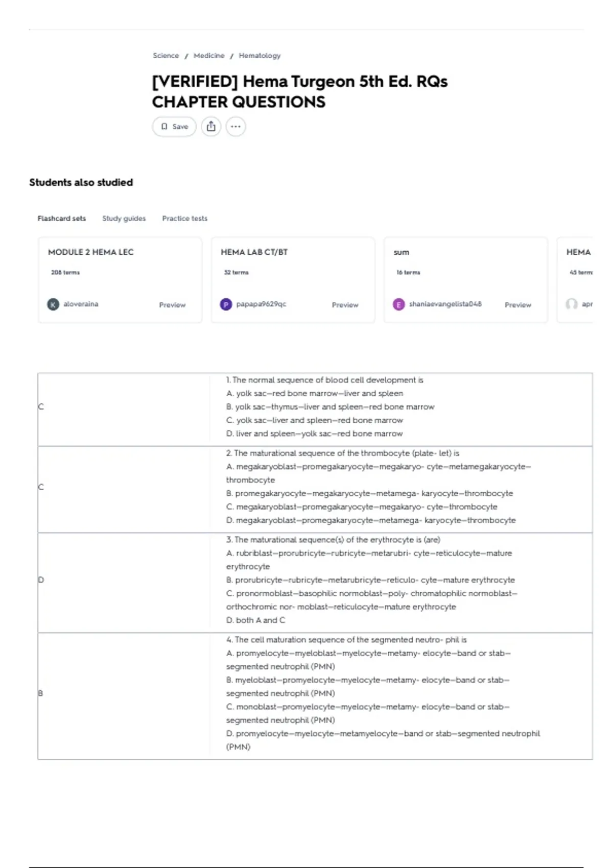Click aloveraina's avatar icon
Screen dimensions: 613x868
(53, 304)
